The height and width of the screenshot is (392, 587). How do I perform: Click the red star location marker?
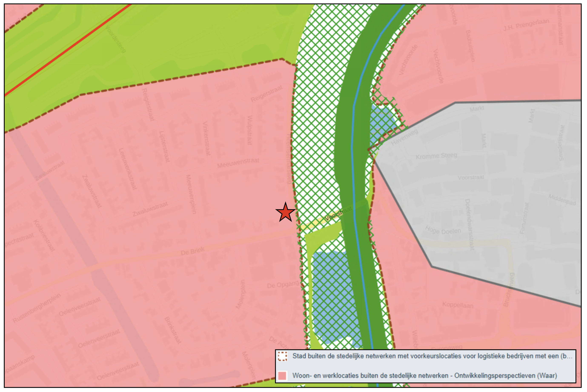click(285, 213)
